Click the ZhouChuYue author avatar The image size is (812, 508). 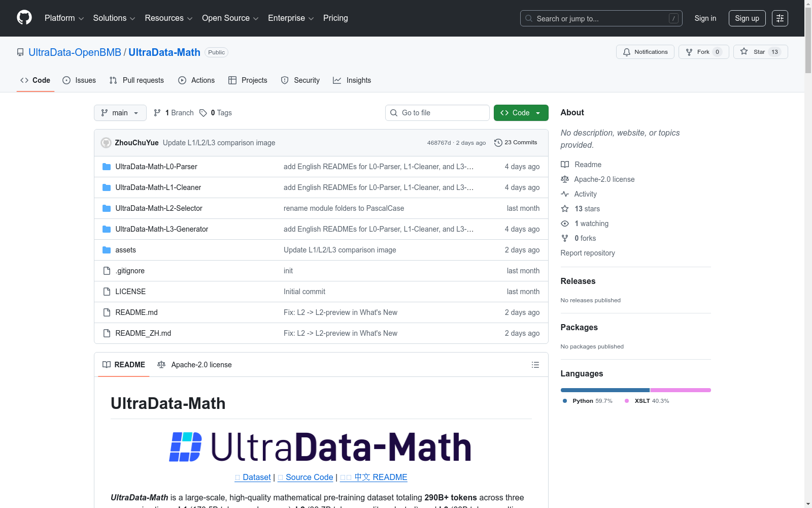pyautogui.click(x=106, y=143)
